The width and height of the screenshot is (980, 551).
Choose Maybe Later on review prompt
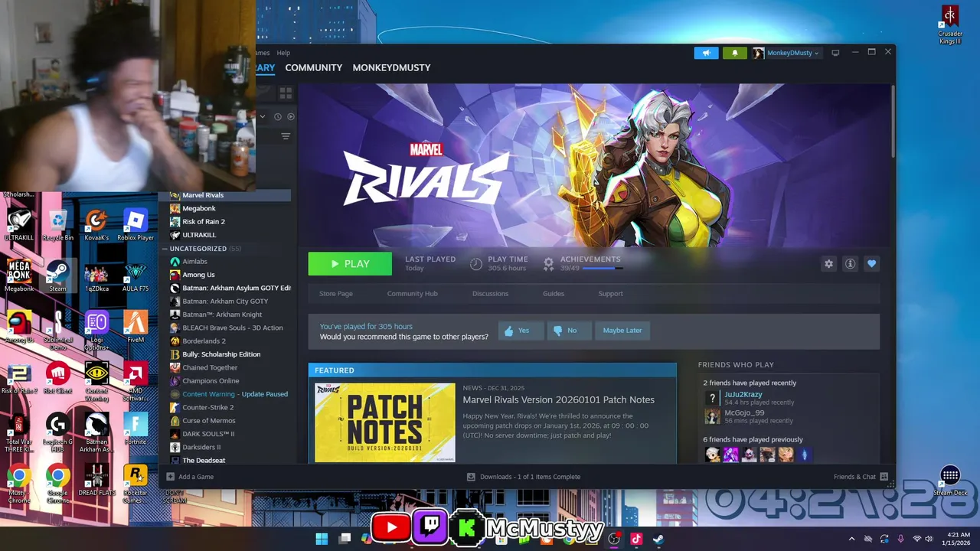point(622,331)
